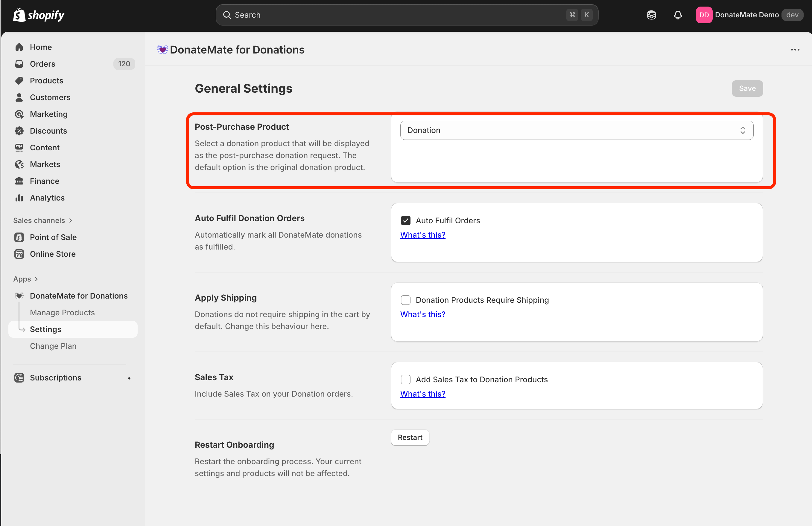Go to Manage Products submenu item
Screen dimensions: 812x526
(62, 313)
